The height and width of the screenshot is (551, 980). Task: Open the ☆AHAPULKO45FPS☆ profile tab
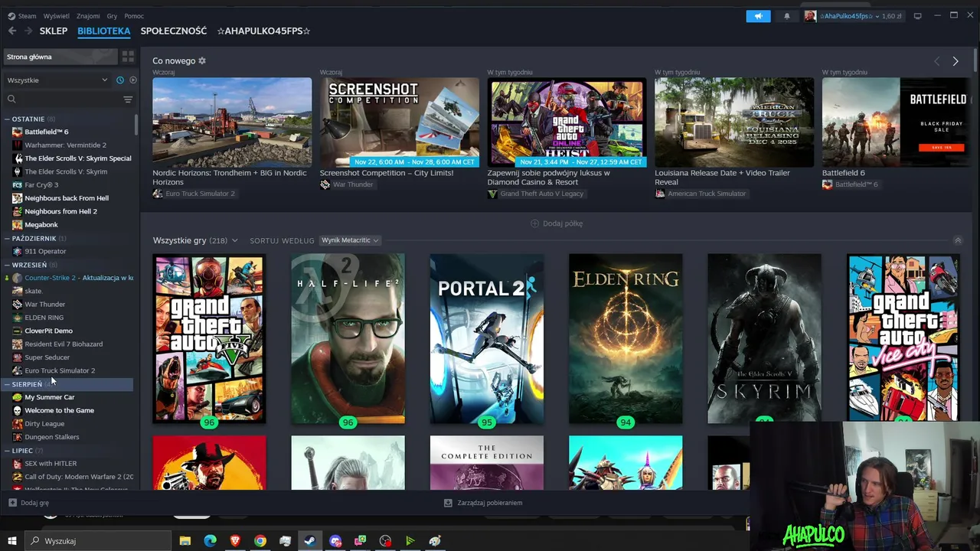263,31
